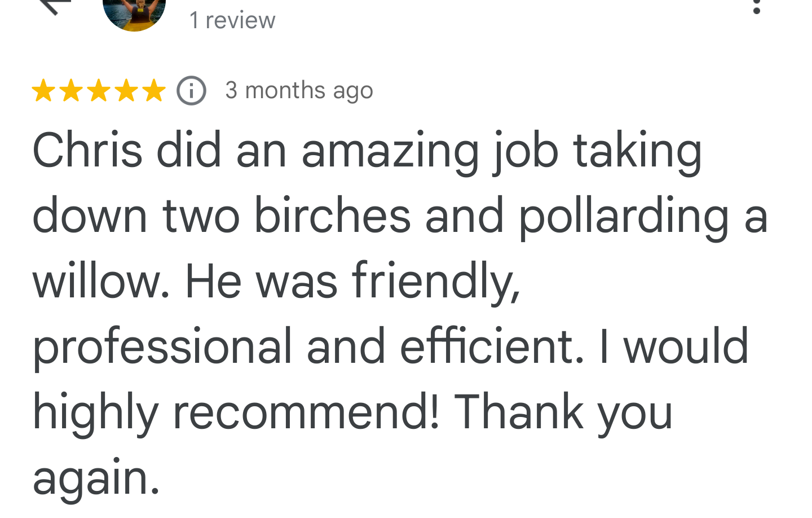This screenshot has height=518, width=812.
Task: Click the words "Thank you"
Action: pos(563,412)
